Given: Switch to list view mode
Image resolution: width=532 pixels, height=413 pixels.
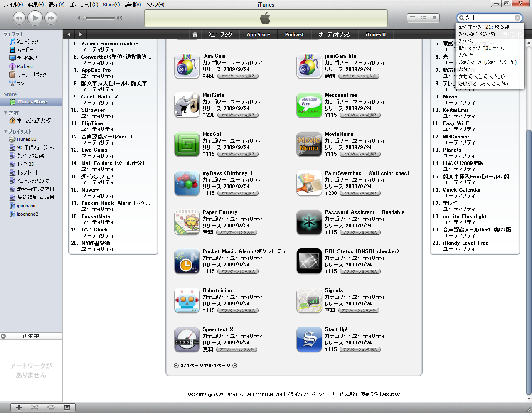Looking at the screenshot, I should click(412, 18).
